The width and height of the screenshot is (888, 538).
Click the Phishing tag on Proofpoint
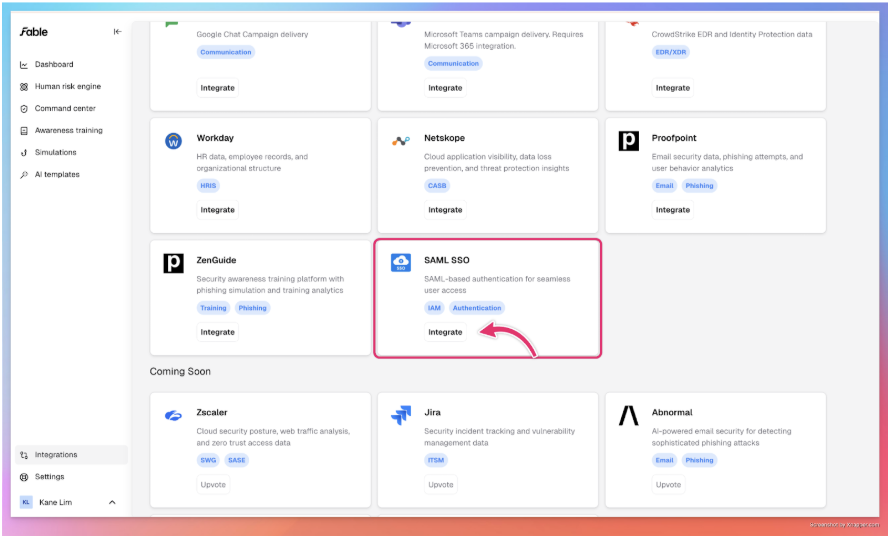point(699,186)
